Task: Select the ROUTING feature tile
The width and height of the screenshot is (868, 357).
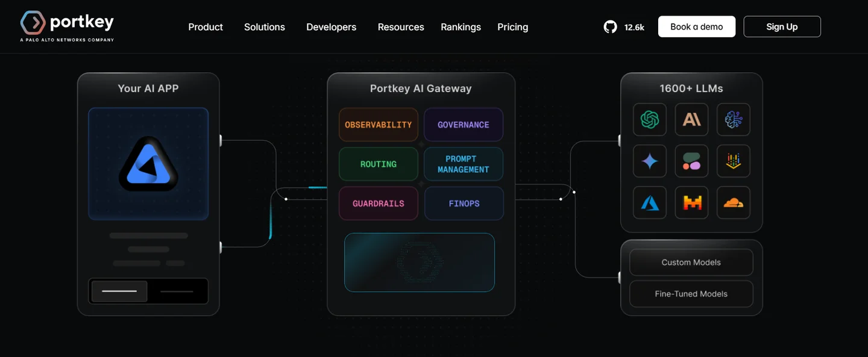Action: pos(379,164)
